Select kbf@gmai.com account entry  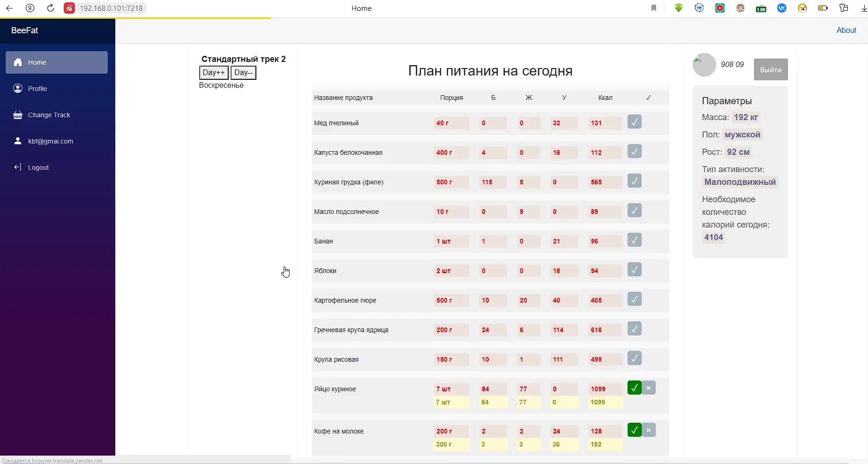point(57,141)
